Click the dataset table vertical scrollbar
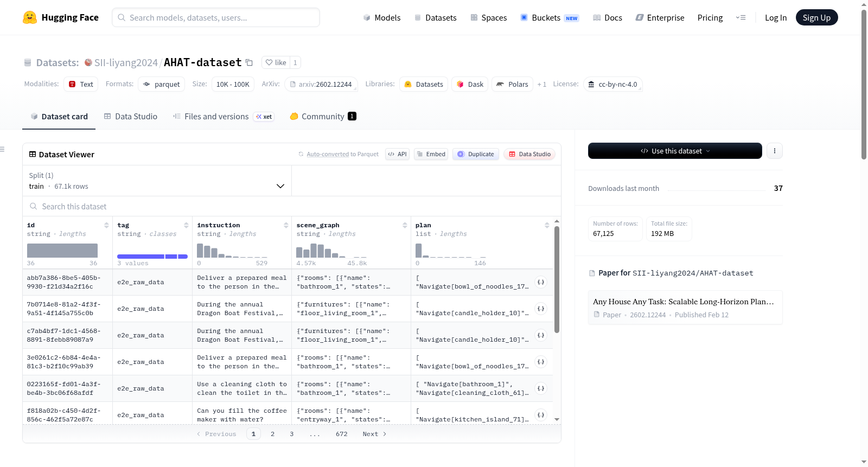This screenshot has height=467, width=868. [557, 279]
